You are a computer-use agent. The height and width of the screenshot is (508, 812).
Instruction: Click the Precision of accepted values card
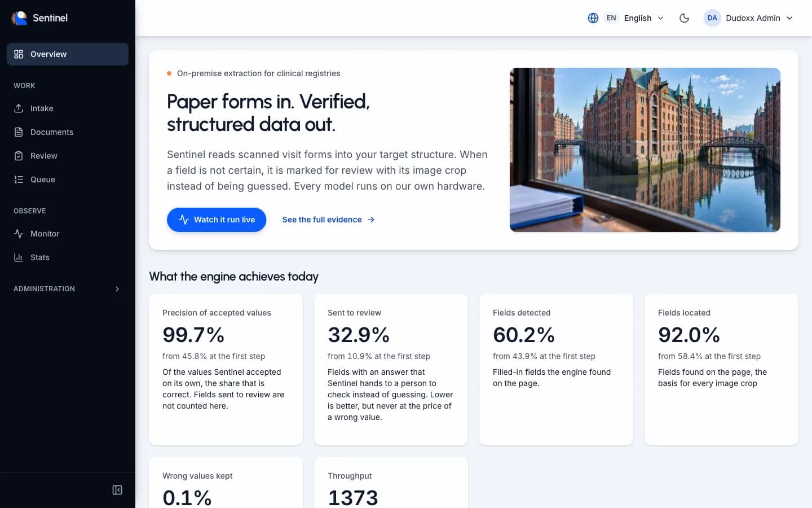pyautogui.click(x=226, y=369)
